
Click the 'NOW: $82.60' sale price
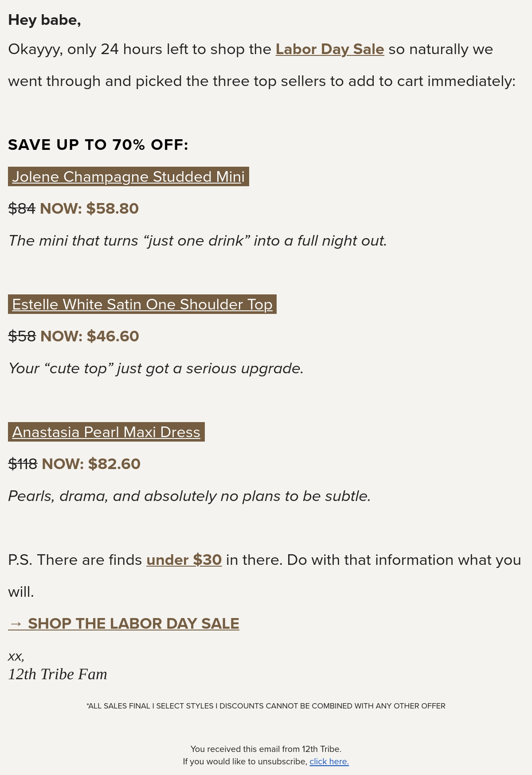pos(91,464)
